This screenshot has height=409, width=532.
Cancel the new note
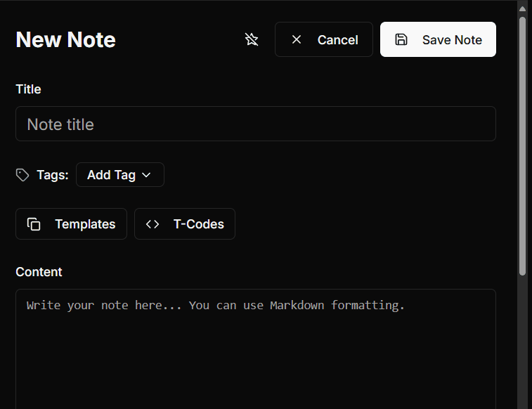click(x=324, y=39)
